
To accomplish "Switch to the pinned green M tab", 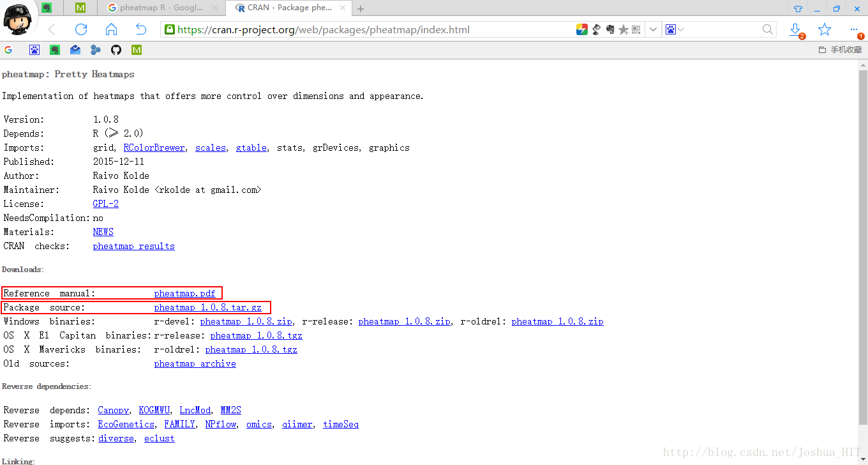I will 80,8.
